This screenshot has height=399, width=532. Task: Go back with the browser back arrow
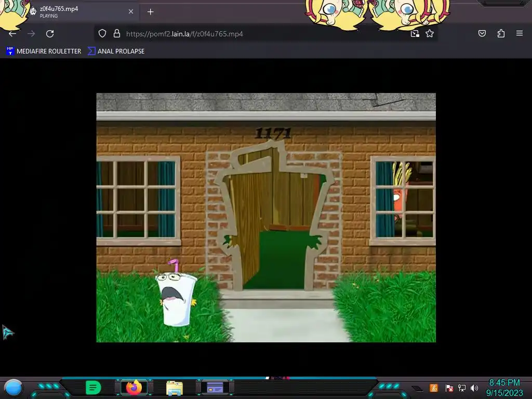pos(12,34)
